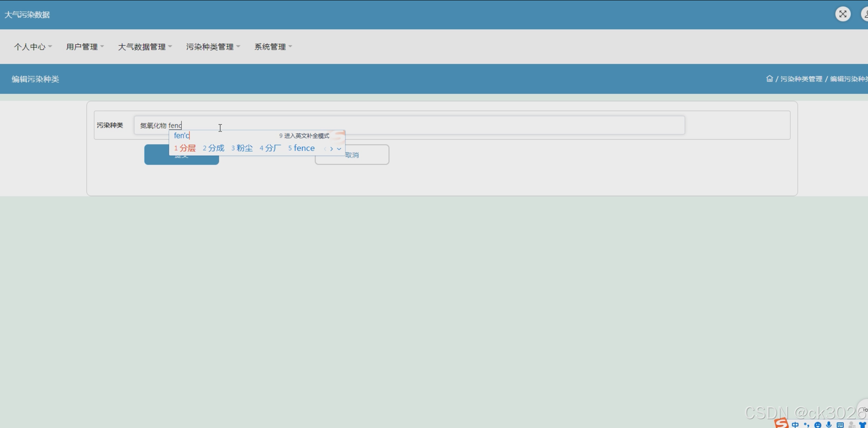
Task: Click the user avatar icon in header
Action: [x=865, y=14]
